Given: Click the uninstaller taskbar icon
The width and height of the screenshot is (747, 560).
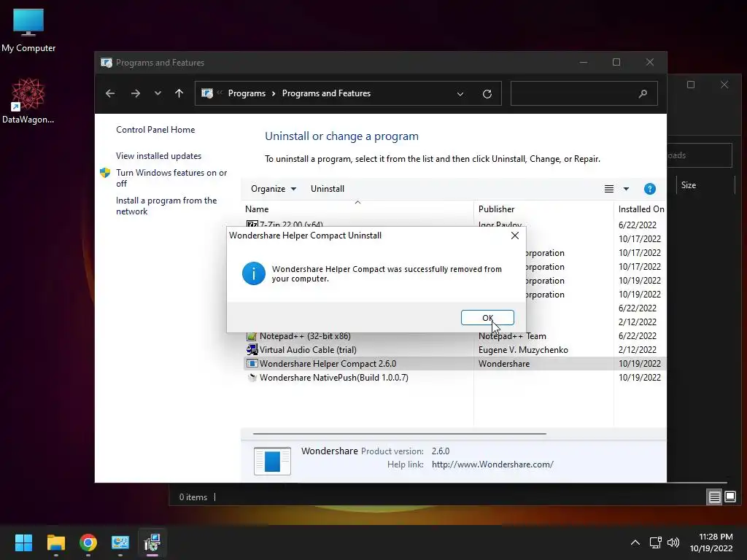Looking at the screenshot, I should tap(152, 542).
